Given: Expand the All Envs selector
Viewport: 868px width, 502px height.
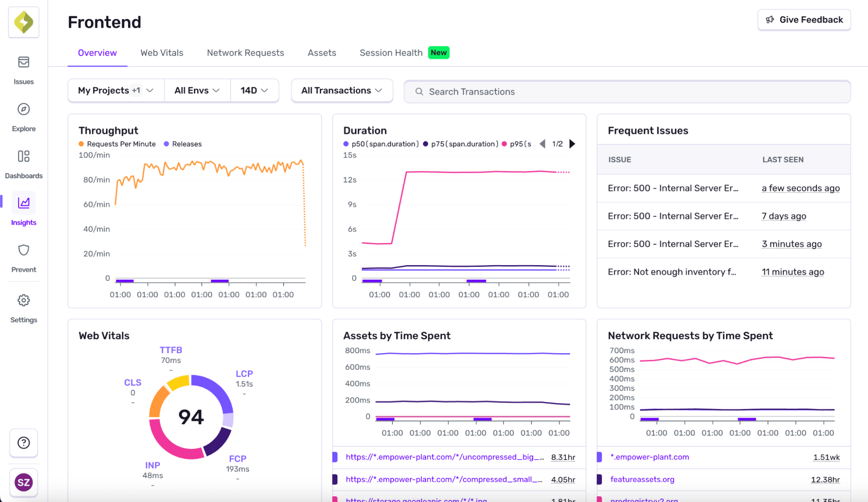Looking at the screenshot, I should pyautogui.click(x=197, y=90).
